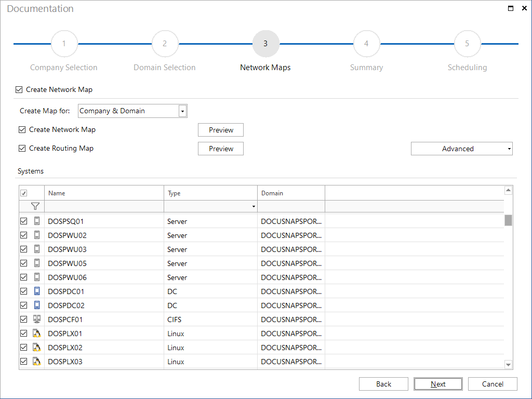The height and width of the screenshot is (399, 532).
Task: Select the DOSPLX03 name cell
Action: coord(104,362)
